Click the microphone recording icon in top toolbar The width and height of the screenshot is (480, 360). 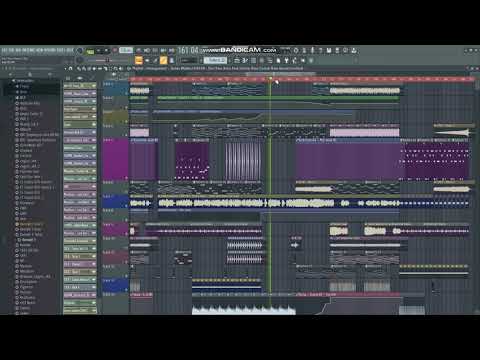tap(312, 51)
